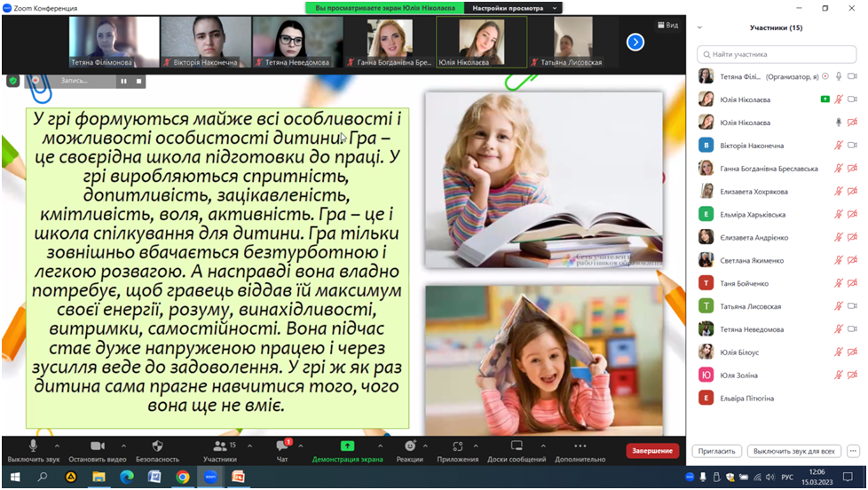Open the Участники participants panel icon
Viewport: 868px width, 490px height.
[219, 446]
